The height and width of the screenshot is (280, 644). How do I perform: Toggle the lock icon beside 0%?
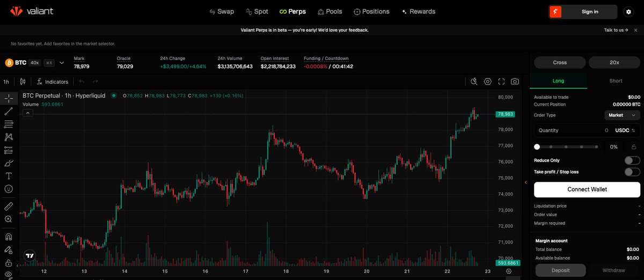click(634, 146)
